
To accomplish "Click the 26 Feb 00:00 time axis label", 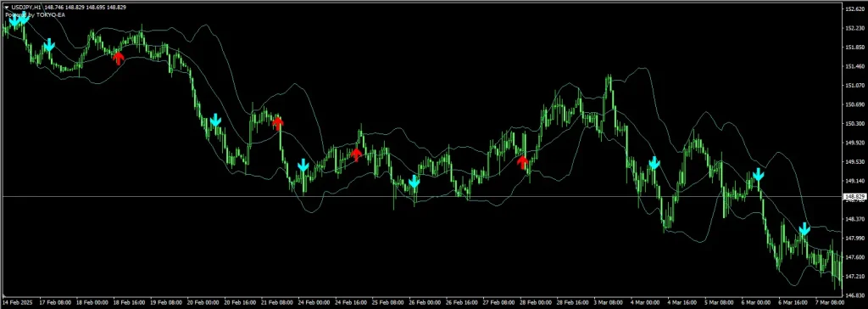I will pyautogui.click(x=426, y=303).
